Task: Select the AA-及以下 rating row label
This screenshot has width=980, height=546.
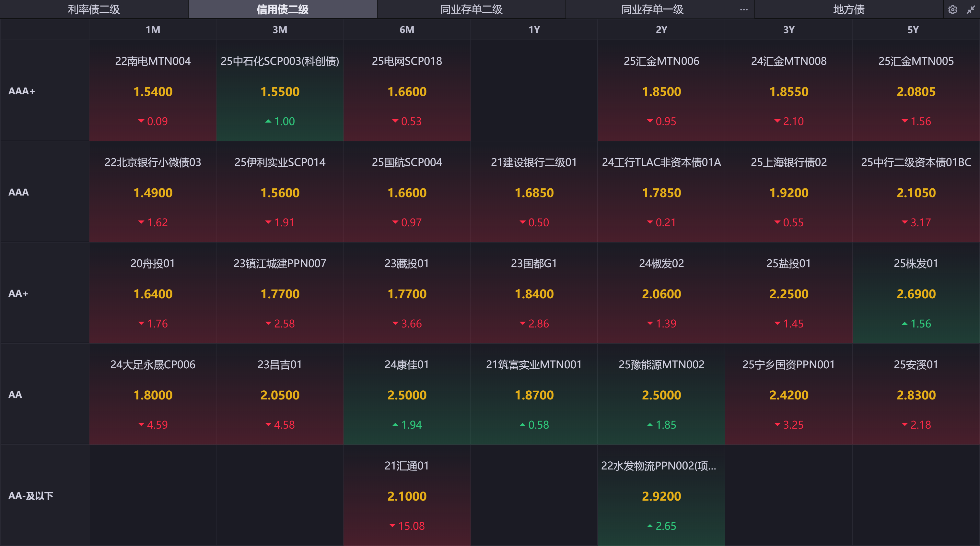Action: point(31,496)
